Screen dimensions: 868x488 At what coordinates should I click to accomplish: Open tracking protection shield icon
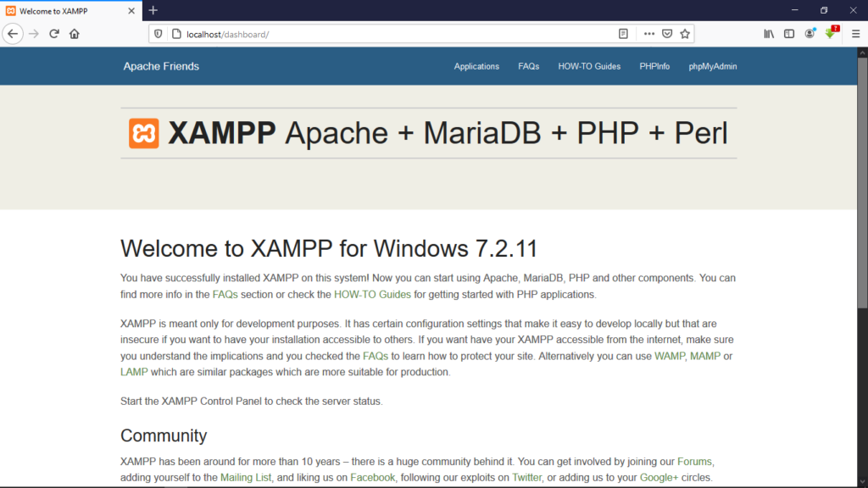click(159, 34)
